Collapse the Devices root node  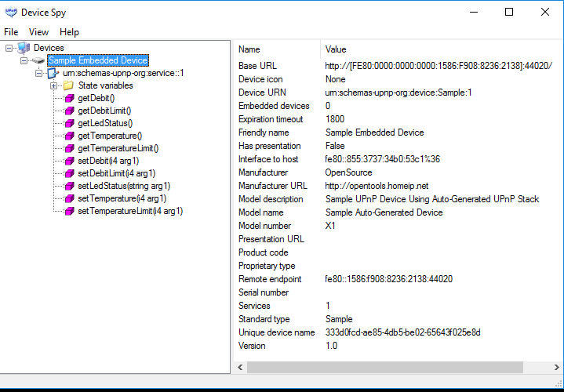tap(9, 48)
